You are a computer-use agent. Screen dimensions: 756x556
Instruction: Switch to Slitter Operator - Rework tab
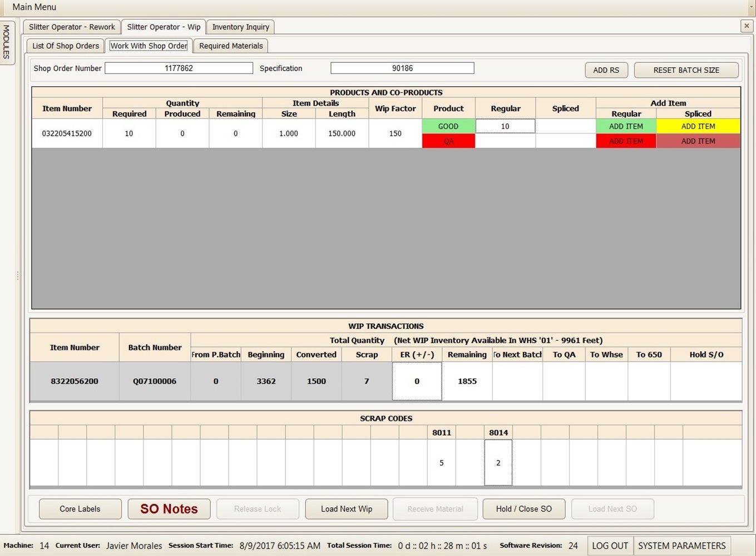tap(72, 27)
